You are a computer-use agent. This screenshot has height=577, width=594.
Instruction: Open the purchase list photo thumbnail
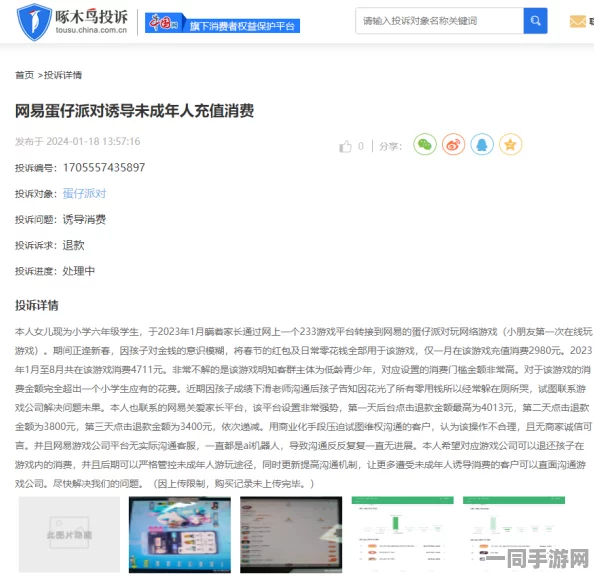tap(291, 535)
